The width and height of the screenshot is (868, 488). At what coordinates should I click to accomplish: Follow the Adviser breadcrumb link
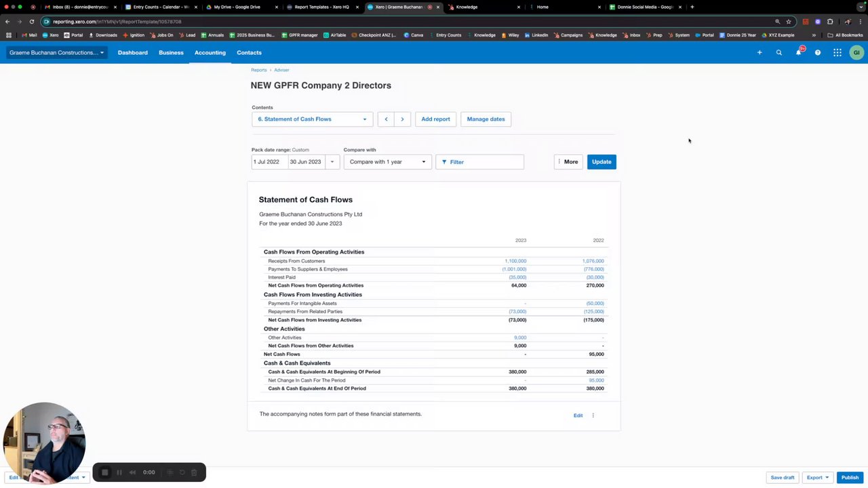(281, 70)
